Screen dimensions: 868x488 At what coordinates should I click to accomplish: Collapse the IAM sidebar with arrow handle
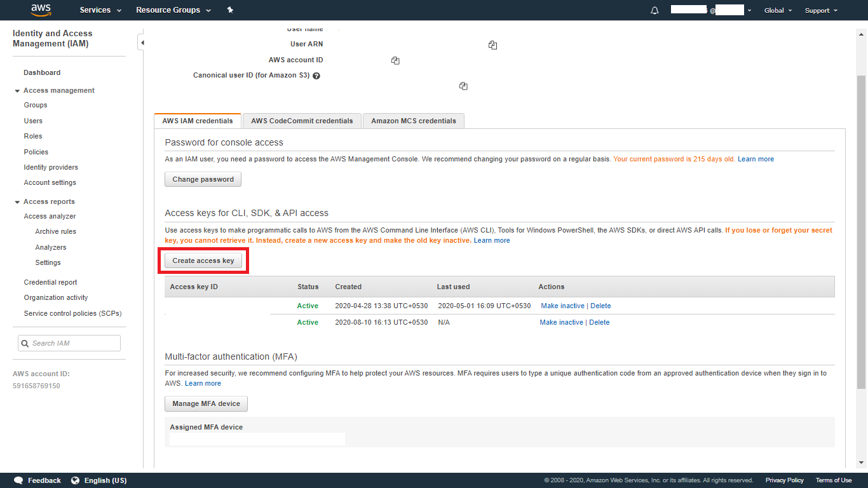coord(142,43)
